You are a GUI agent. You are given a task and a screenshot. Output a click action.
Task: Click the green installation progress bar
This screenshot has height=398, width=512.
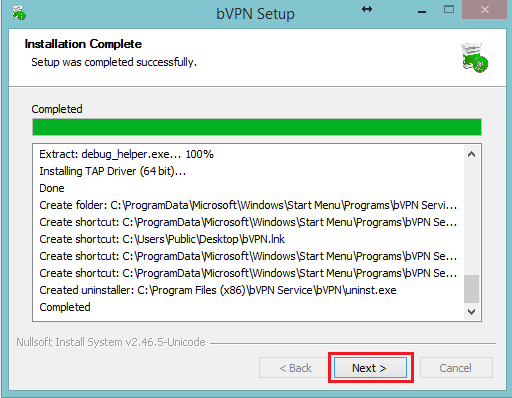[x=257, y=127]
